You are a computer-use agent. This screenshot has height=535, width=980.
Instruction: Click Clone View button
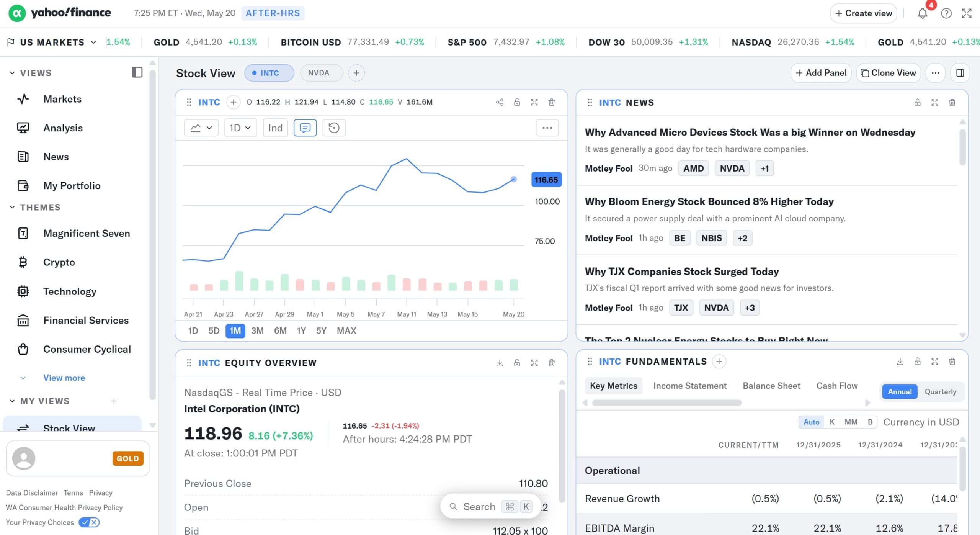pos(888,73)
